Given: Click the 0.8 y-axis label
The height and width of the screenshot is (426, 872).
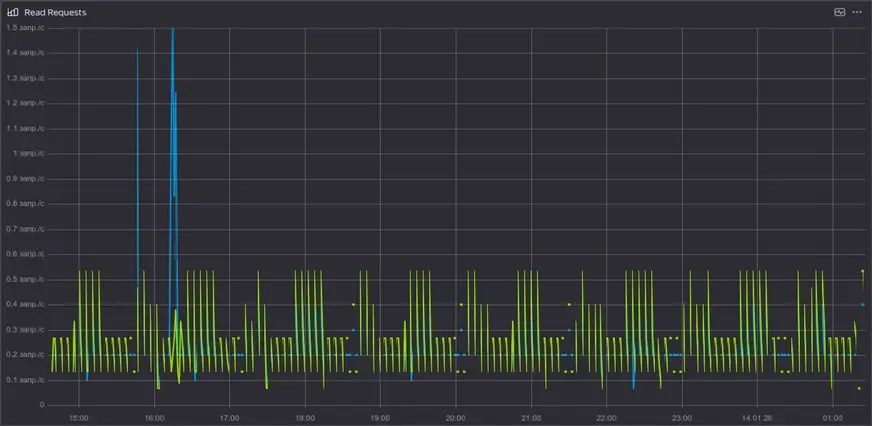Looking at the screenshot, I should coord(26,204).
